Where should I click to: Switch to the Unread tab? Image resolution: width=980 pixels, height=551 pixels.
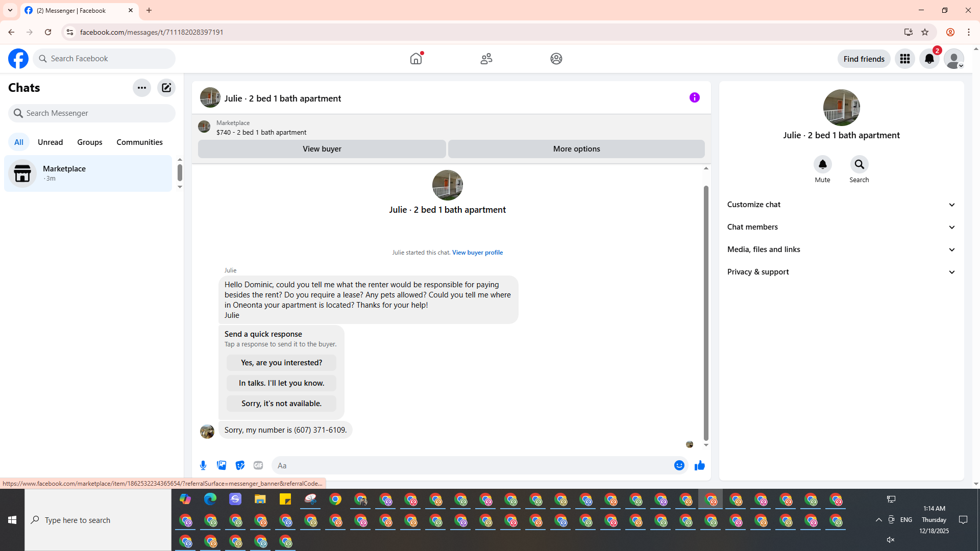point(50,142)
